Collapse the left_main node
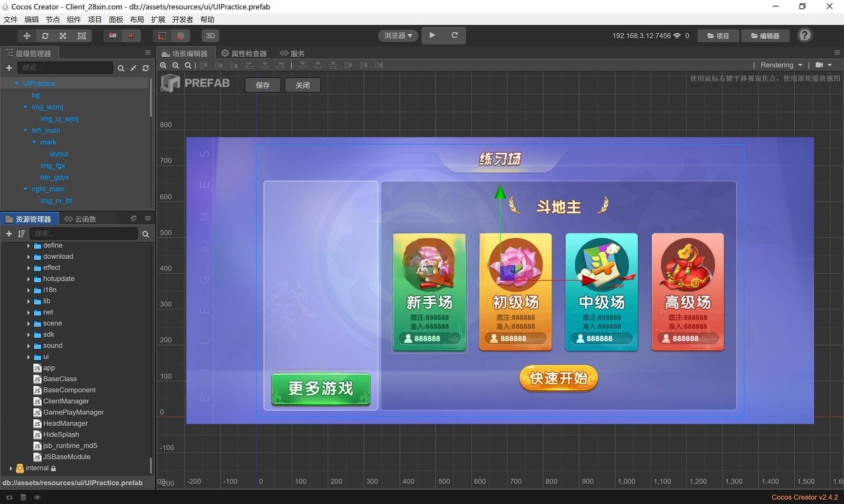844x504 pixels. pos(25,130)
